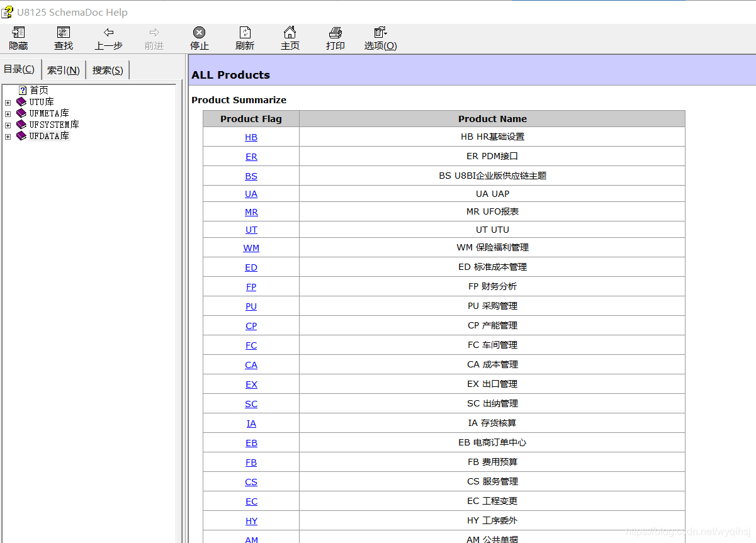756x543 pixels.
Task: Click the 隐藏 (Hide) toolbar icon
Action: point(18,33)
